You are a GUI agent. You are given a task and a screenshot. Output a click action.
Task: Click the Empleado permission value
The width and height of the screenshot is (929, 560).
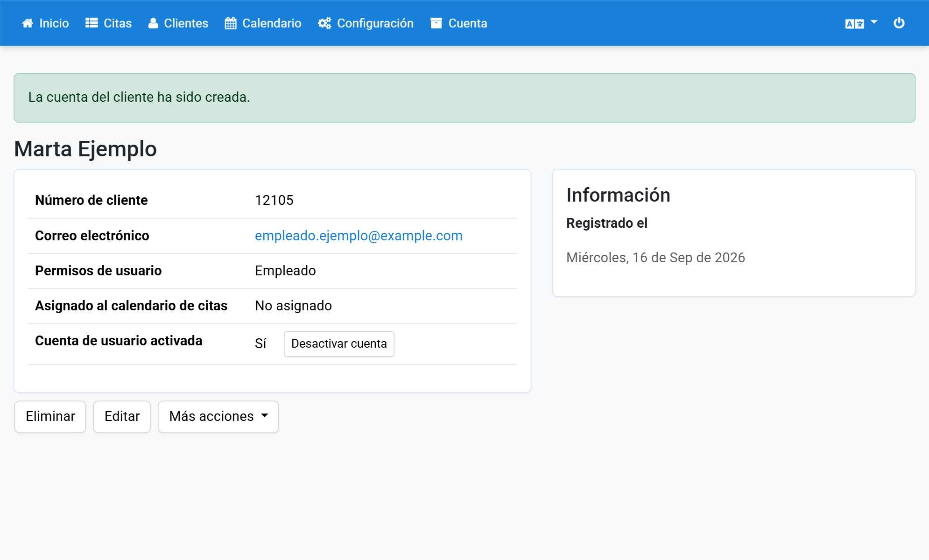coord(285,271)
